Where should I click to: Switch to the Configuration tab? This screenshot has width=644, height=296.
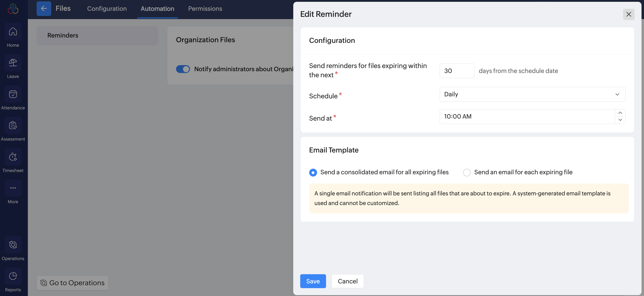pos(107,9)
